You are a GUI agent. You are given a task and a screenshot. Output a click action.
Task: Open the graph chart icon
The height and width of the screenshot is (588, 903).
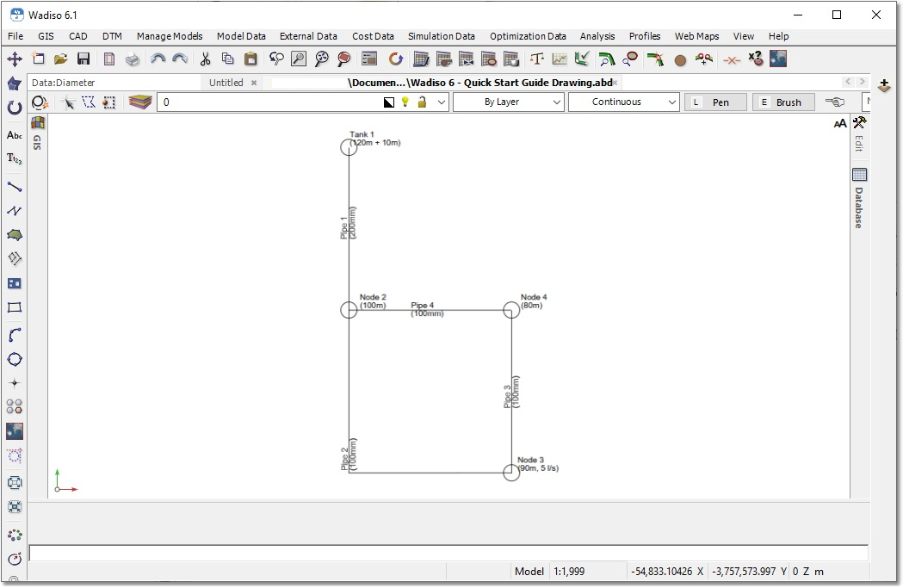click(x=560, y=59)
